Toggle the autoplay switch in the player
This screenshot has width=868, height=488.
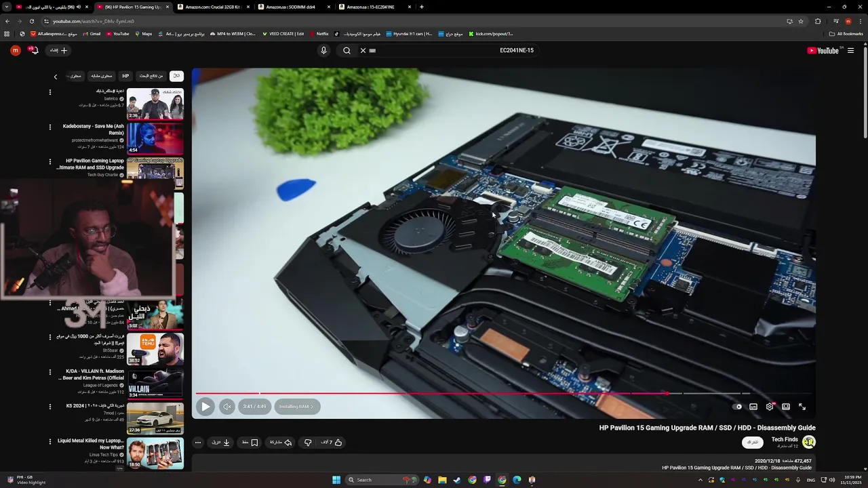(x=736, y=407)
